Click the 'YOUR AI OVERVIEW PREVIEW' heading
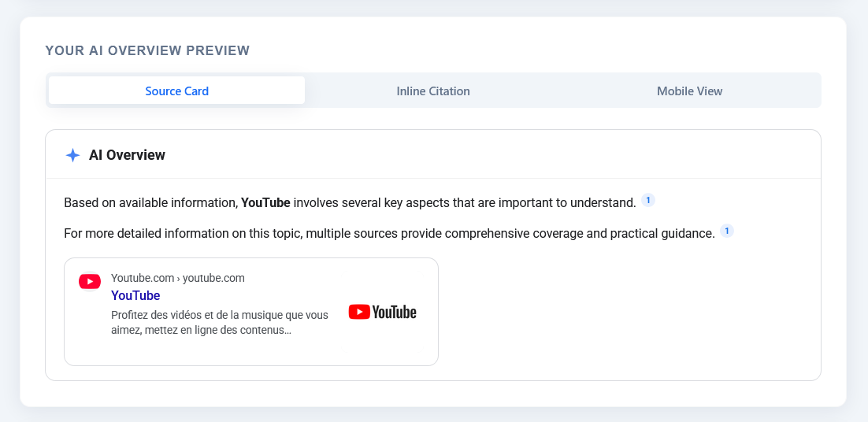The image size is (868, 422). pos(147,51)
